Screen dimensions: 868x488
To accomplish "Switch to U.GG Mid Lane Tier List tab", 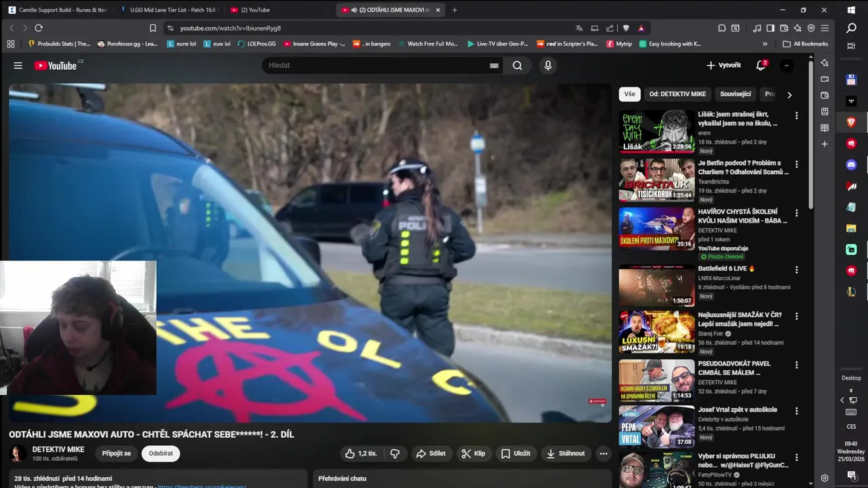I will [170, 10].
